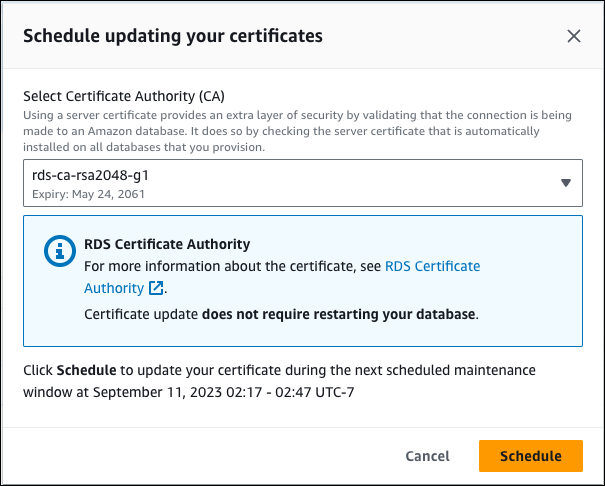The image size is (605, 486).
Task: Click the word Authority on the link's second line
Action: pyautogui.click(x=114, y=288)
